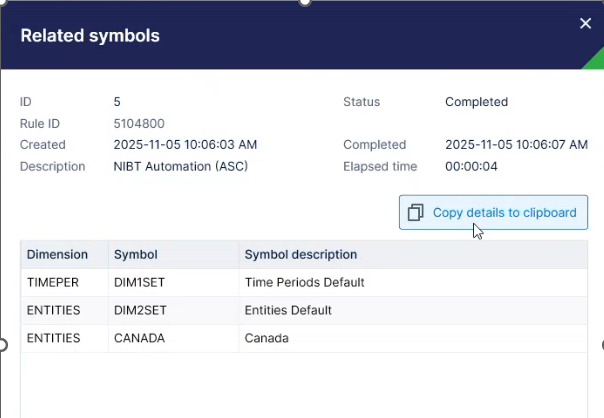Click the Symbol column header
This screenshot has height=418, width=604.
pyautogui.click(x=136, y=255)
